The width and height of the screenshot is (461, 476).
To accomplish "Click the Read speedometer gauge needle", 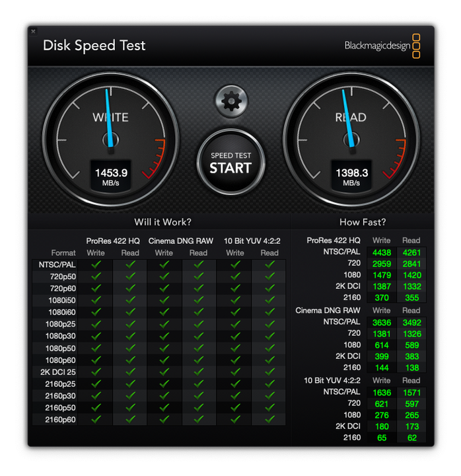I will [x=348, y=117].
